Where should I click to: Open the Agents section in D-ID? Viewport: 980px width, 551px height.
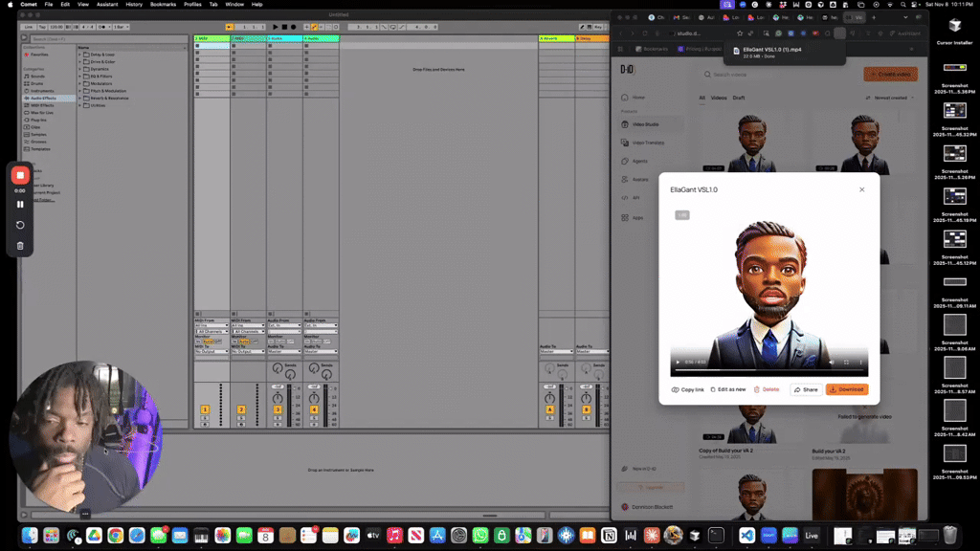click(639, 161)
